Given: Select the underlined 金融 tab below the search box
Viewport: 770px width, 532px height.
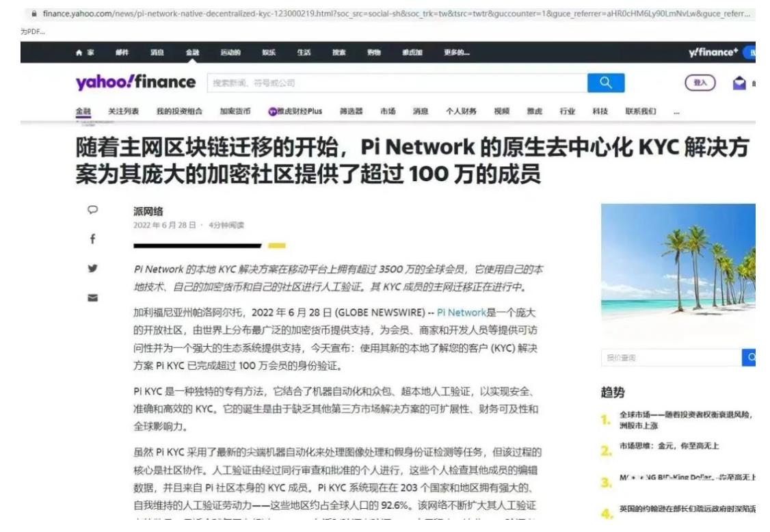Looking at the screenshot, I should [83, 111].
